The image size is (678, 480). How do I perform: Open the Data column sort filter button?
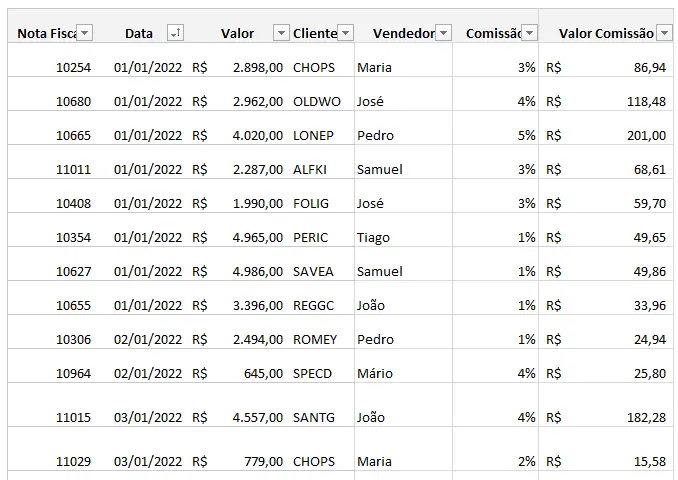click(x=176, y=33)
